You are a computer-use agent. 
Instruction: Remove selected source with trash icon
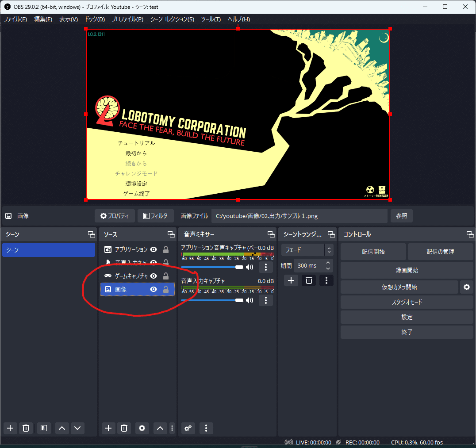click(124, 428)
